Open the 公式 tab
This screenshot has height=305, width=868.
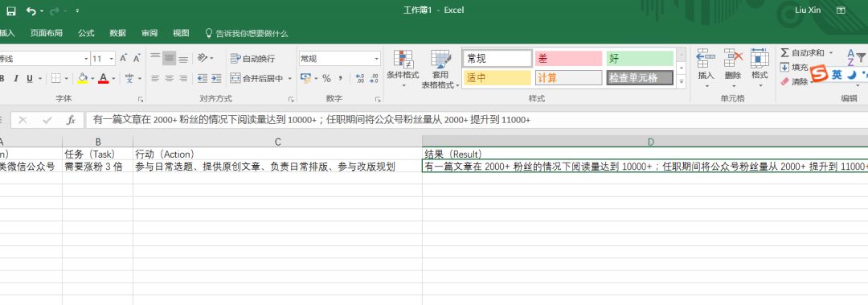(x=86, y=33)
